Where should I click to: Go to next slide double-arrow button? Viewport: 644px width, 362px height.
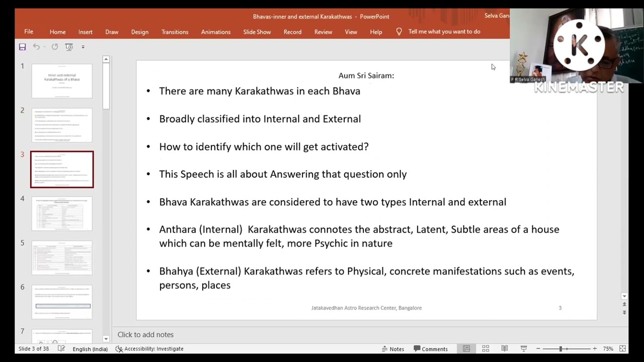pyautogui.click(x=624, y=312)
